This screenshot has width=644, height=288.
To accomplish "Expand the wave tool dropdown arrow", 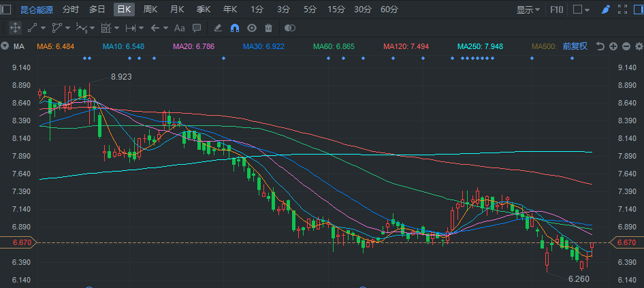I will (92, 29).
